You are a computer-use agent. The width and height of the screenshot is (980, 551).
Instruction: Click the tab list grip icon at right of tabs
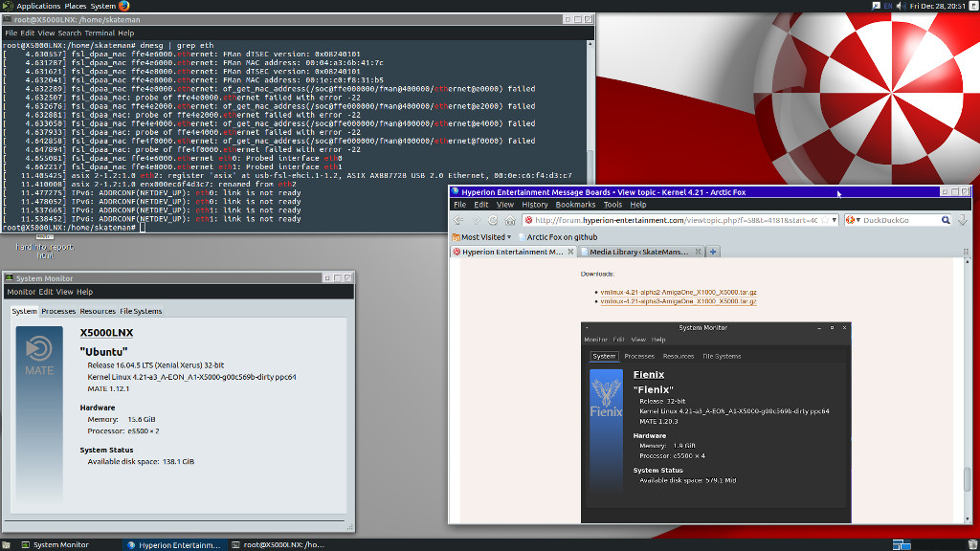(x=966, y=252)
